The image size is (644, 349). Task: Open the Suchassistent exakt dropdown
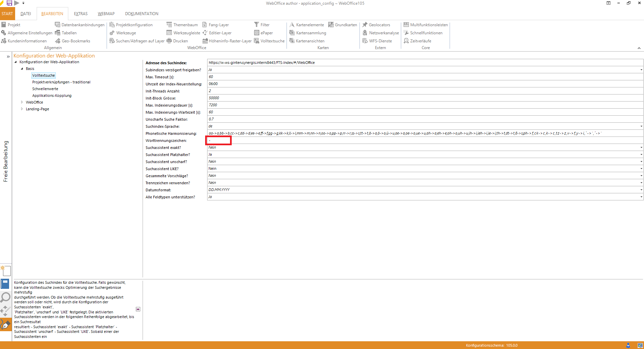[641, 148]
